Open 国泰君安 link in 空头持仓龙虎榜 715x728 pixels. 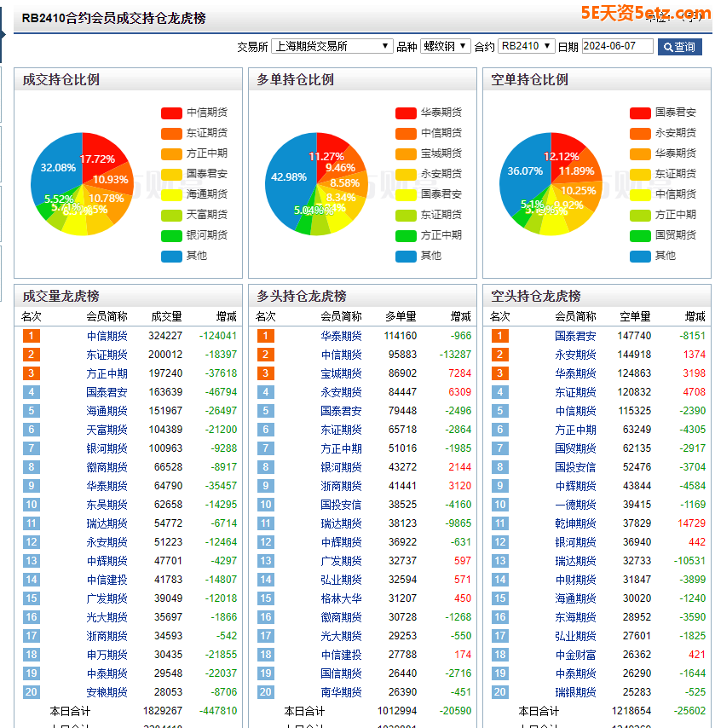[575, 336]
